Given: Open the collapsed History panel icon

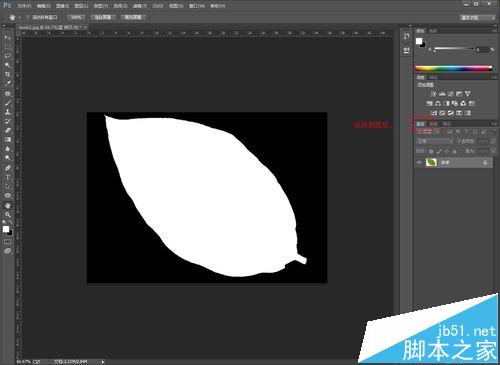Looking at the screenshot, I should point(406,36).
